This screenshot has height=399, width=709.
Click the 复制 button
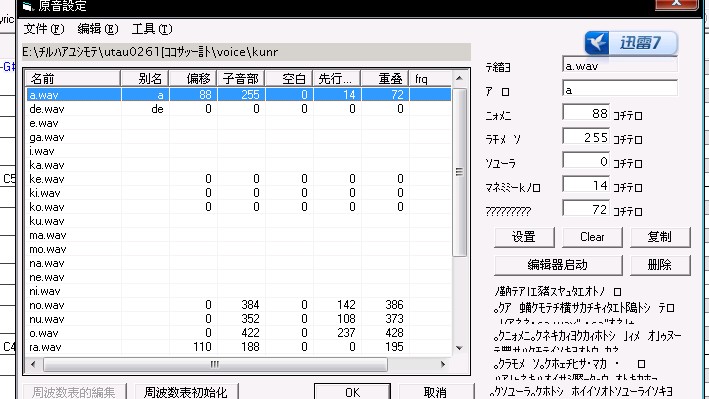tap(660, 237)
